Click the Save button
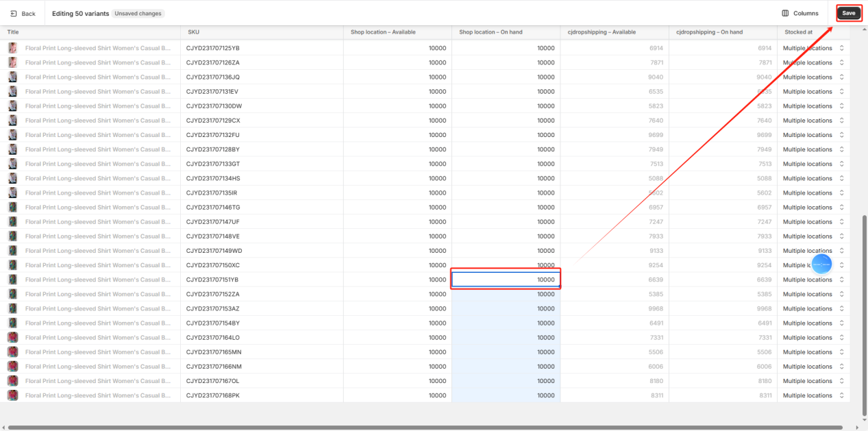Image resolution: width=868 pixels, height=431 pixels. click(x=848, y=13)
